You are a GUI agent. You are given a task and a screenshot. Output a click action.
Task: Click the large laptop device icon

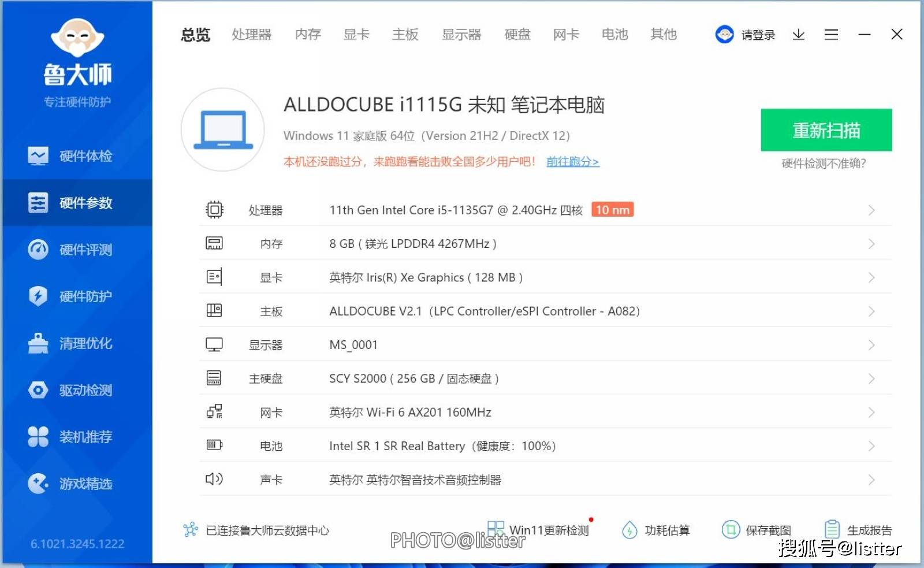pos(223,129)
